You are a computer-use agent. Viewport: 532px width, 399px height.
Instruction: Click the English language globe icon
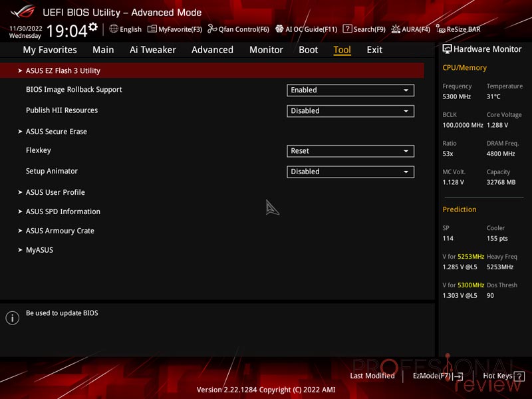pos(114,29)
